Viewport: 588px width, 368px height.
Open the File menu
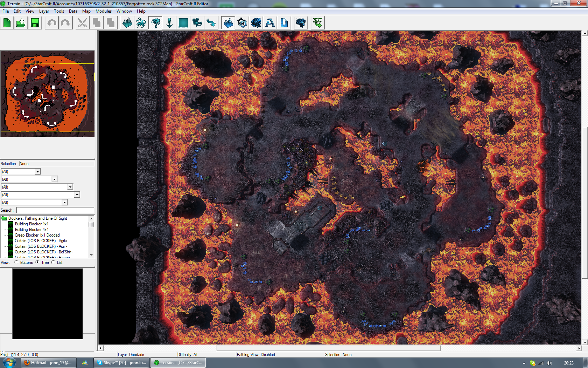click(6, 11)
